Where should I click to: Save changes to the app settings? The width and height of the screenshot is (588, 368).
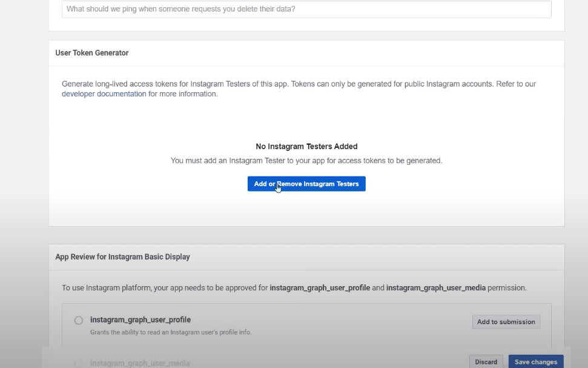[x=536, y=362]
